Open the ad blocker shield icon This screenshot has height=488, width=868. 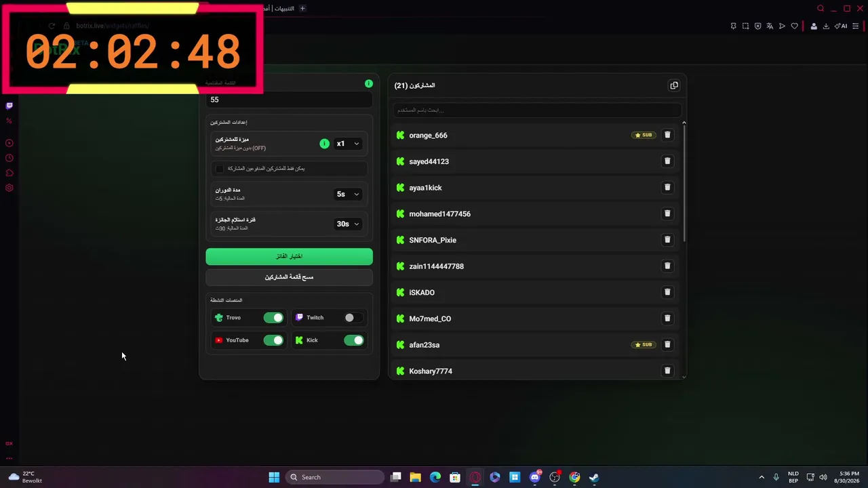[x=757, y=26]
